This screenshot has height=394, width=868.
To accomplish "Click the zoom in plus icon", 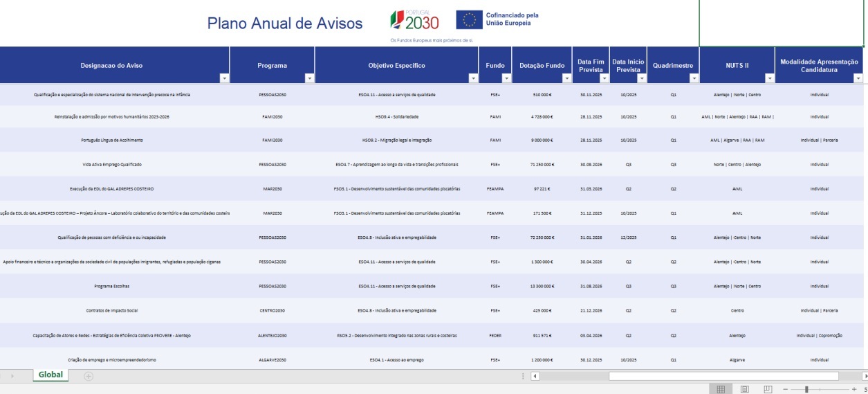I will [x=854, y=389].
